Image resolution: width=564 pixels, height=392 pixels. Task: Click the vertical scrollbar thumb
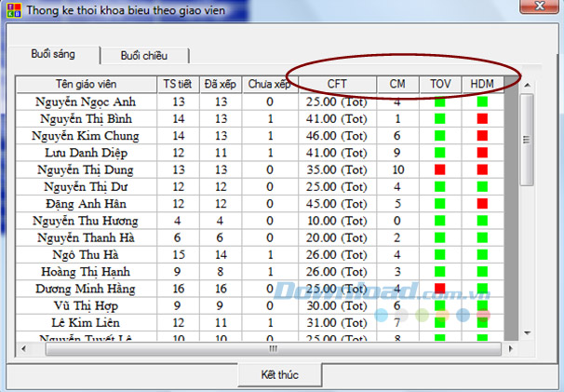coord(528,140)
